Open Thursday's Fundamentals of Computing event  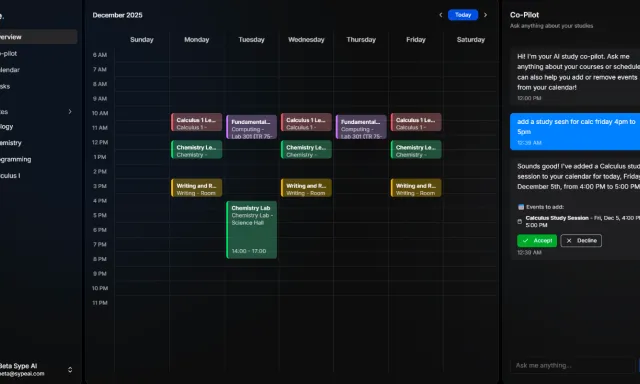(x=361, y=127)
